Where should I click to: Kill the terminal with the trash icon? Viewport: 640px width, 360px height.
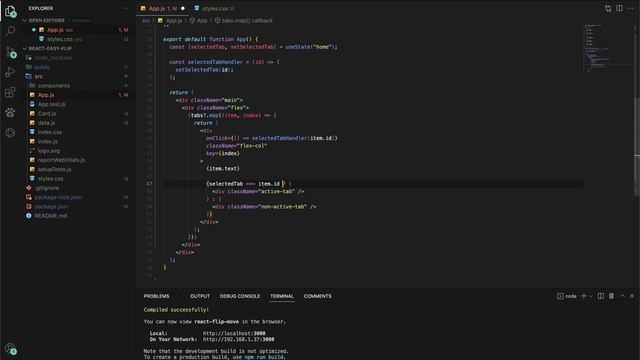611,296
